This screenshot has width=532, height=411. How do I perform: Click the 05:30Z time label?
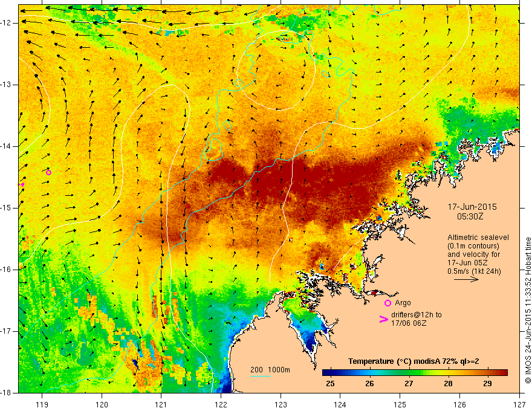point(470,216)
